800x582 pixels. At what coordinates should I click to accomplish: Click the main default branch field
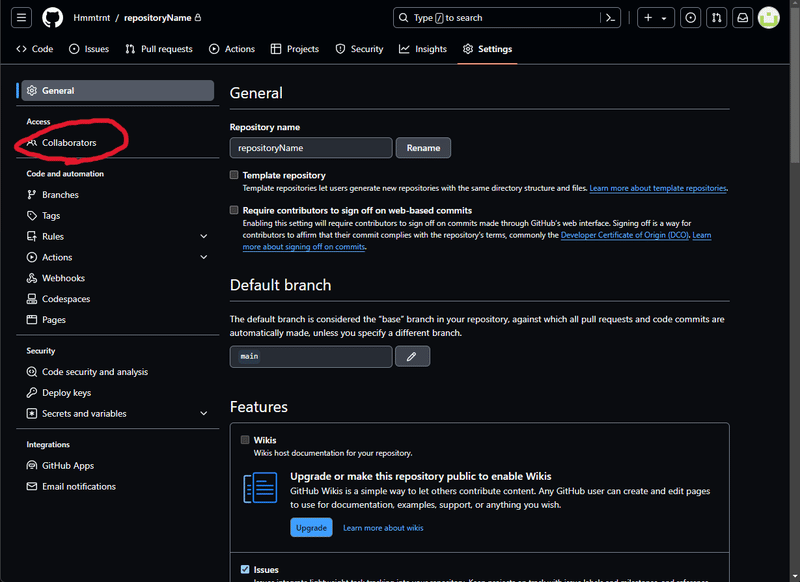click(x=311, y=357)
